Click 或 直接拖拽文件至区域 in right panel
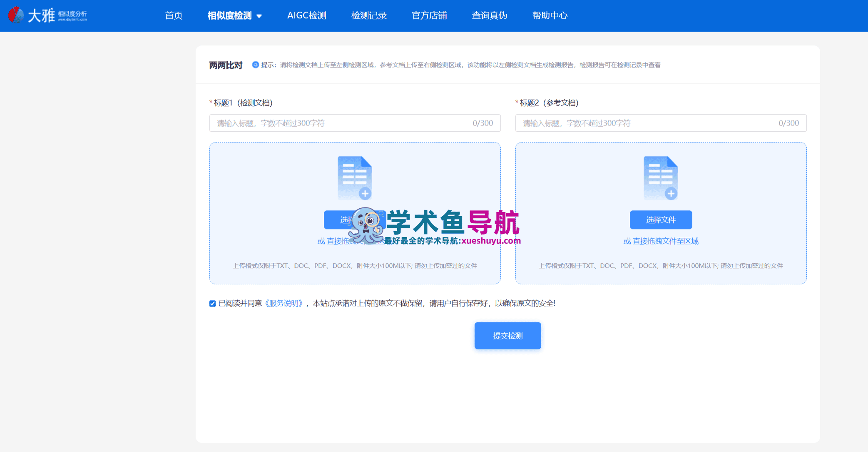The image size is (868, 452). 661,241
